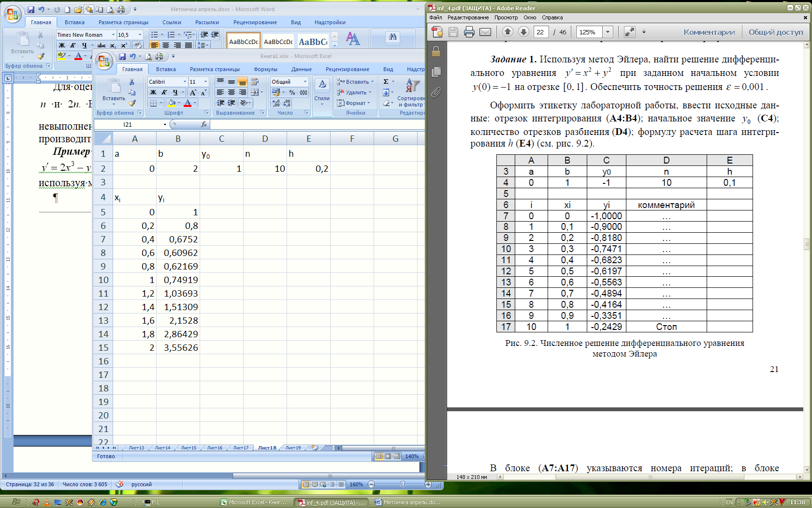
Task: Click Общий доступ in Adobe Reader
Action: pos(776,32)
